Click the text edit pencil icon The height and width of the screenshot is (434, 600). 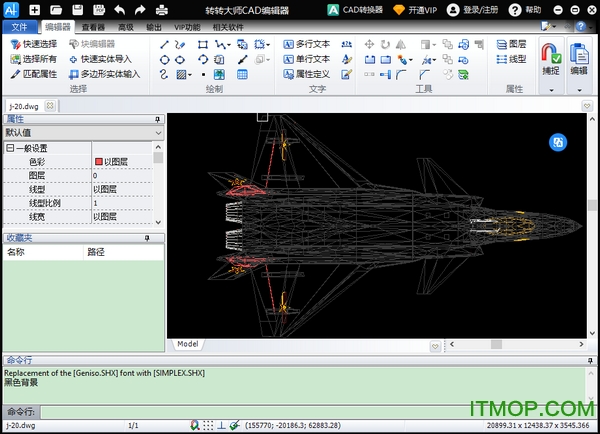(347, 74)
